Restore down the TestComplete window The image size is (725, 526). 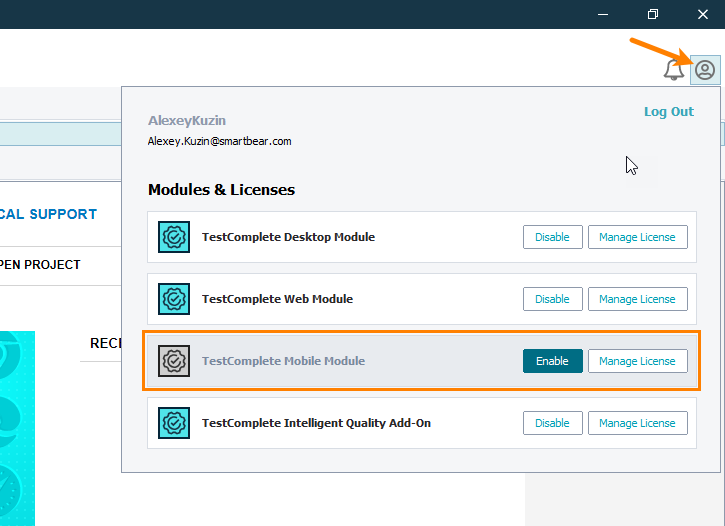pyautogui.click(x=652, y=14)
